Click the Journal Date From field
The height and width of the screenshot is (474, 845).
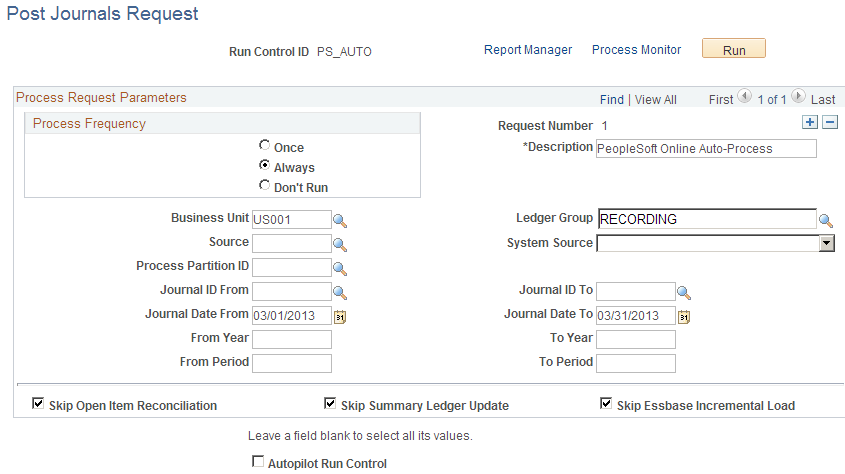(292, 316)
